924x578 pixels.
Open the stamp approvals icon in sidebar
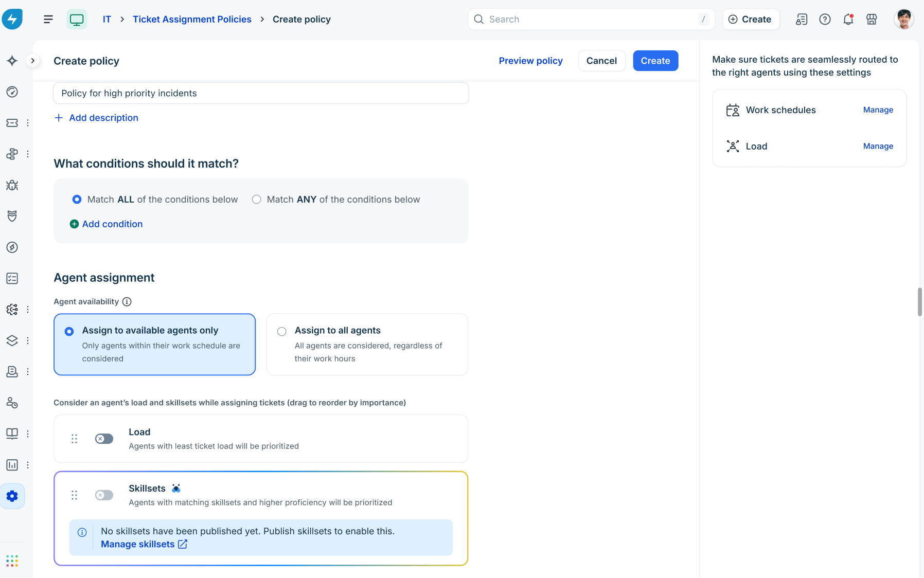(12, 371)
